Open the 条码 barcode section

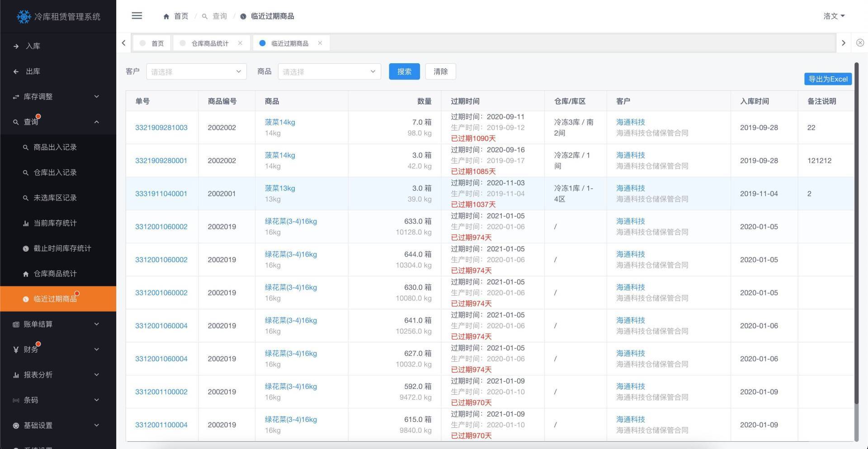click(x=32, y=400)
